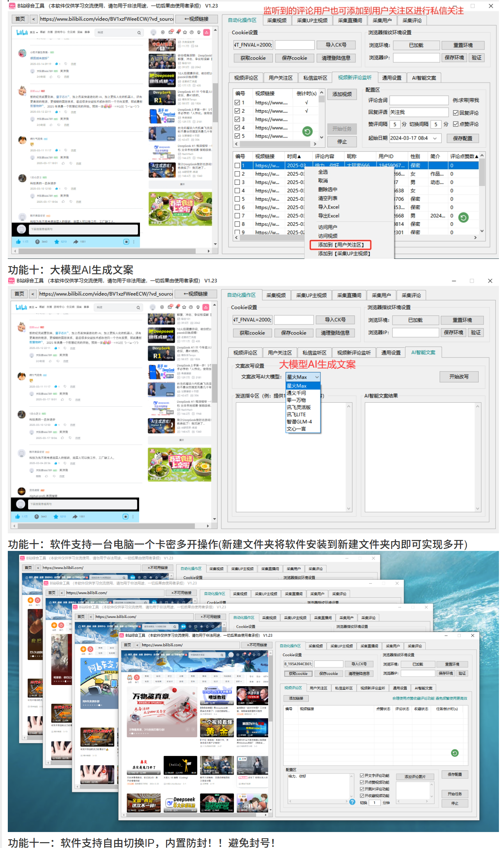Open the 星火Max model combo box
504x848 pixels.
[303, 377]
